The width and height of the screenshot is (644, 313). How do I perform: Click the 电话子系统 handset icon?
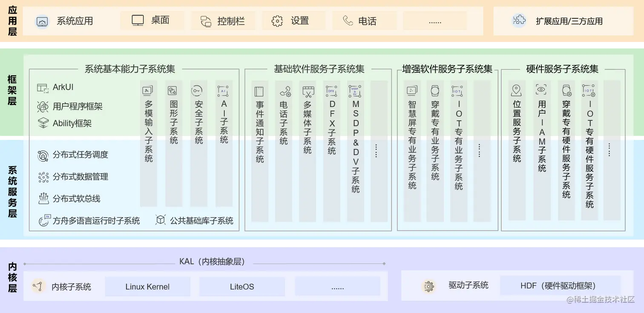pyautogui.click(x=285, y=91)
